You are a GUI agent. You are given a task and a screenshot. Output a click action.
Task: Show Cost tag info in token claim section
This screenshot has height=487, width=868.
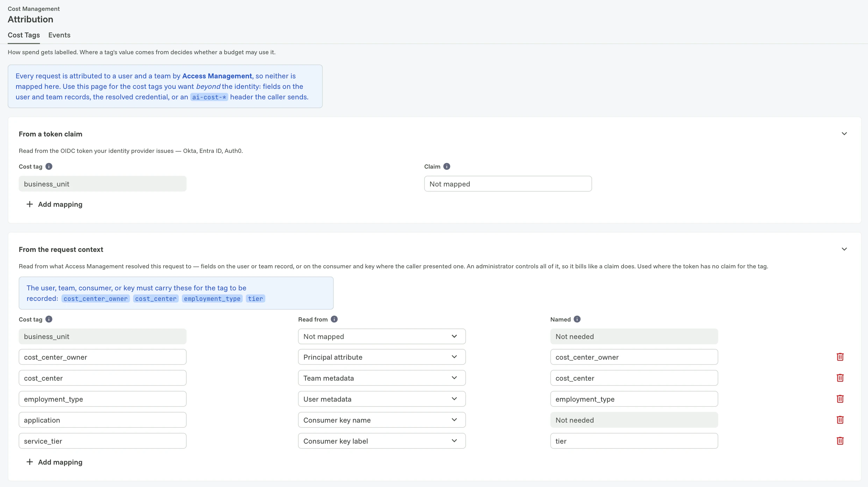point(49,167)
